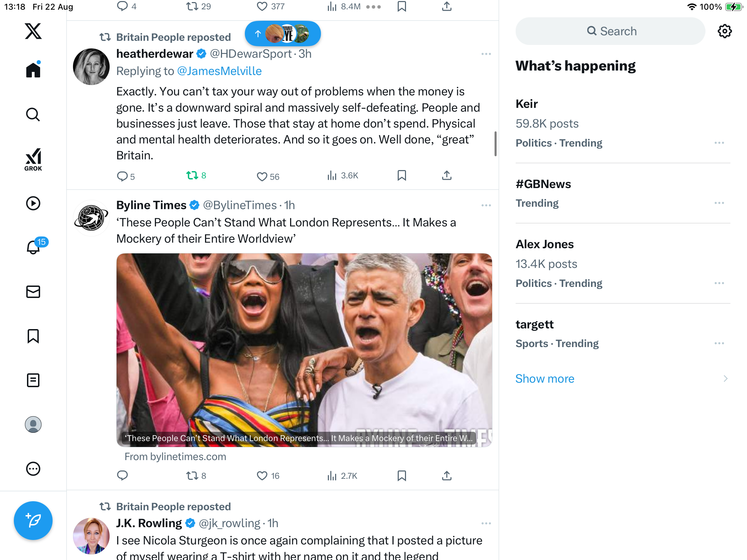Click the timeline scrollbar handle

(496, 143)
